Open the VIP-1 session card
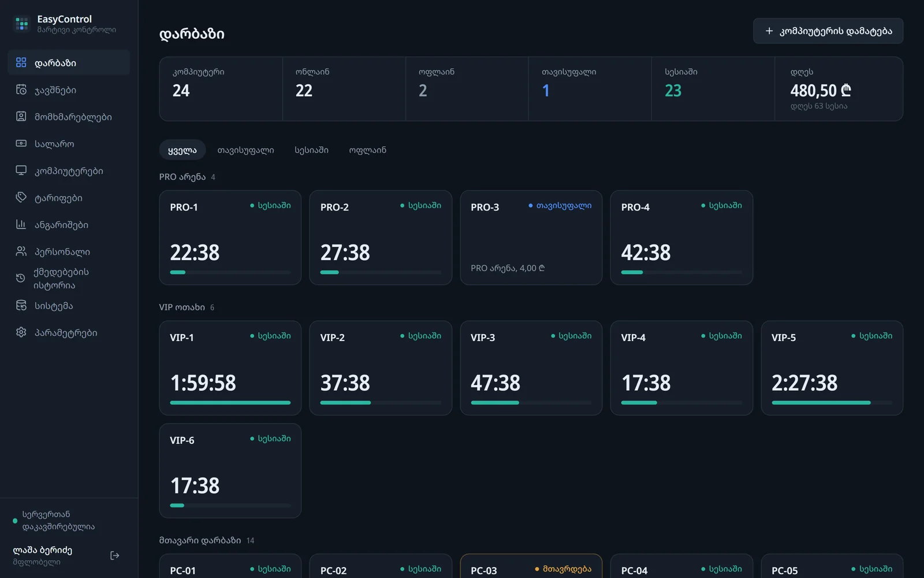This screenshot has width=924, height=578. click(230, 368)
